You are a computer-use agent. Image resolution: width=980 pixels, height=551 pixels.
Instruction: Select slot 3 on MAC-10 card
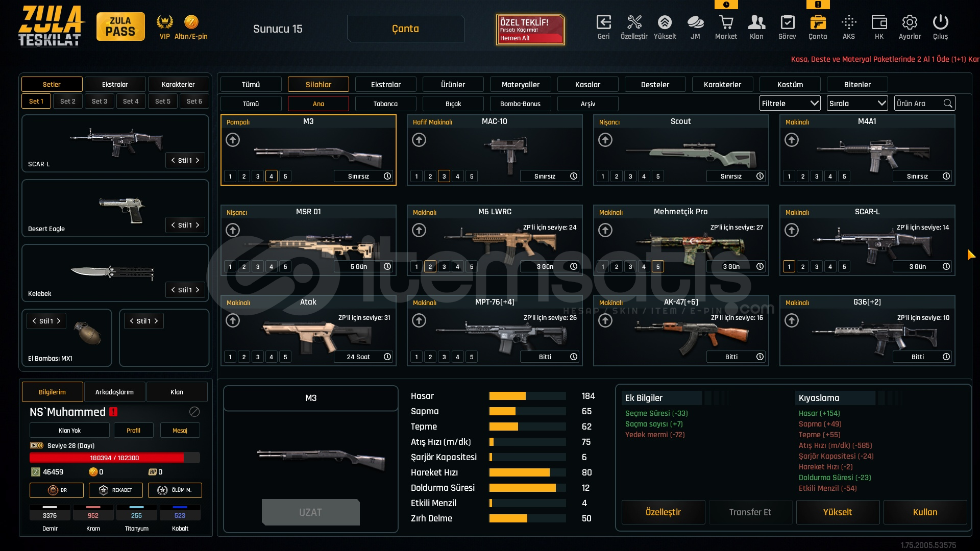[x=444, y=177]
